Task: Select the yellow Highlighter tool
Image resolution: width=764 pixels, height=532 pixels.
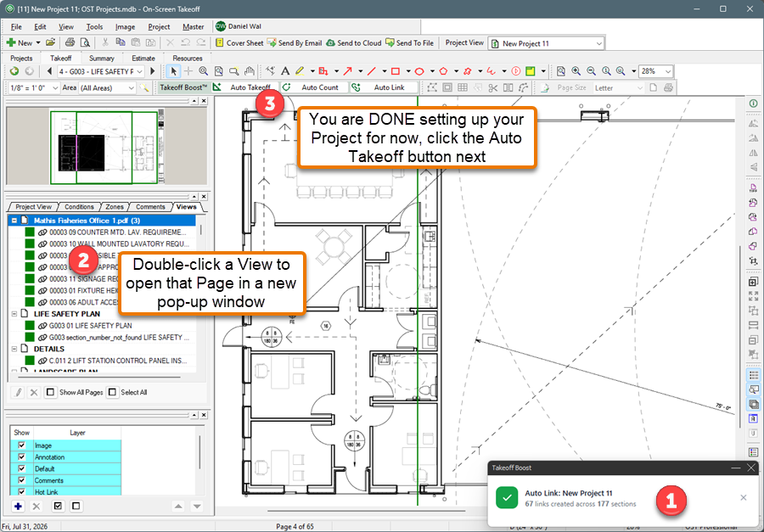Action: tap(300, 71)
